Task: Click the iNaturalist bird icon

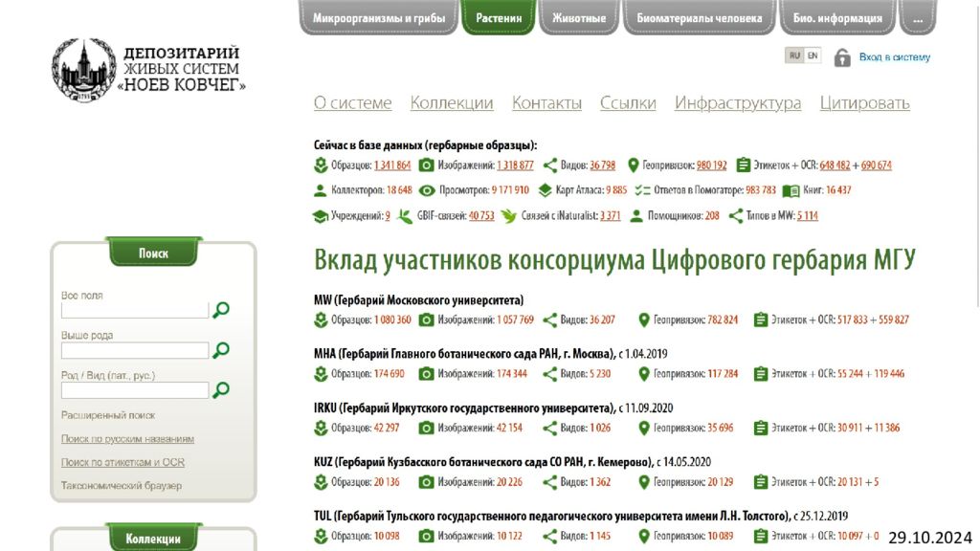Action: click(509, 216)
